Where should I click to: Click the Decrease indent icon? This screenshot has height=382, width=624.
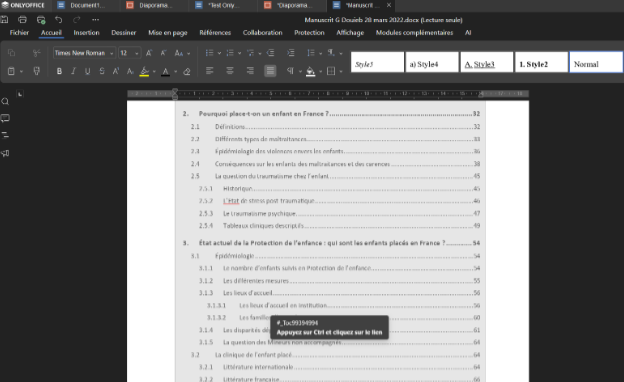coord(271,53)
